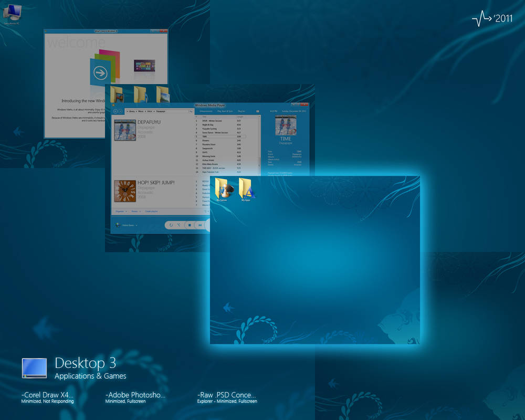Click the orange icon in Media Player title bar

coord(113,105)
